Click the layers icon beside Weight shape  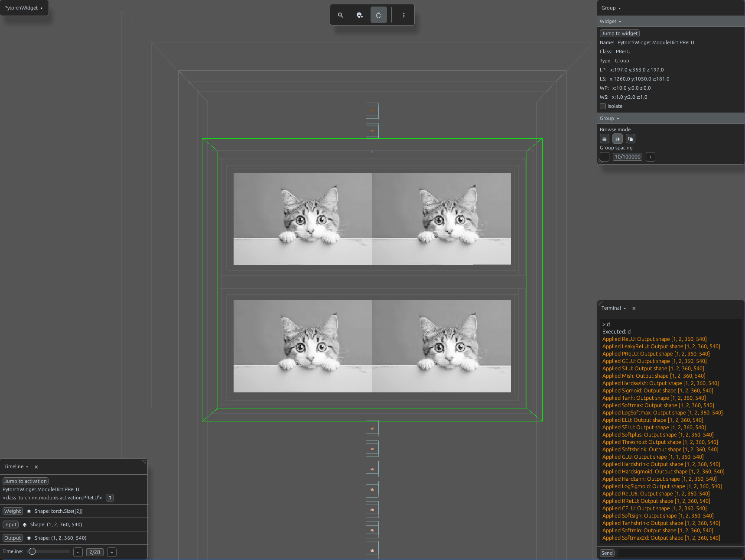(29, 511)
